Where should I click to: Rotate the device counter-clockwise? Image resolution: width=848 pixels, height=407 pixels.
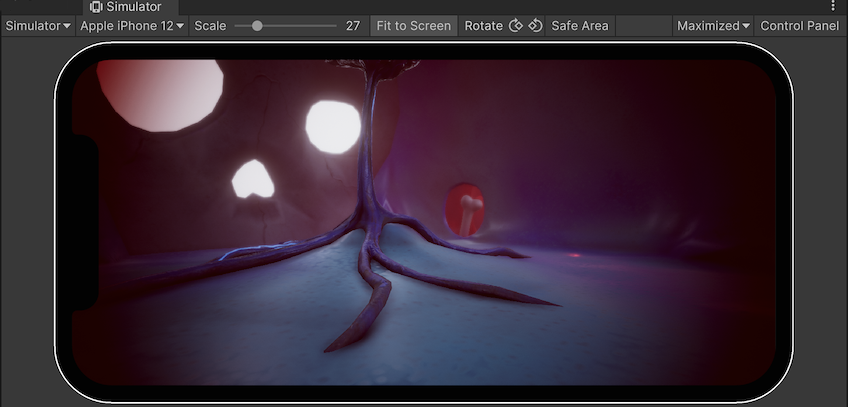[516, 26]
